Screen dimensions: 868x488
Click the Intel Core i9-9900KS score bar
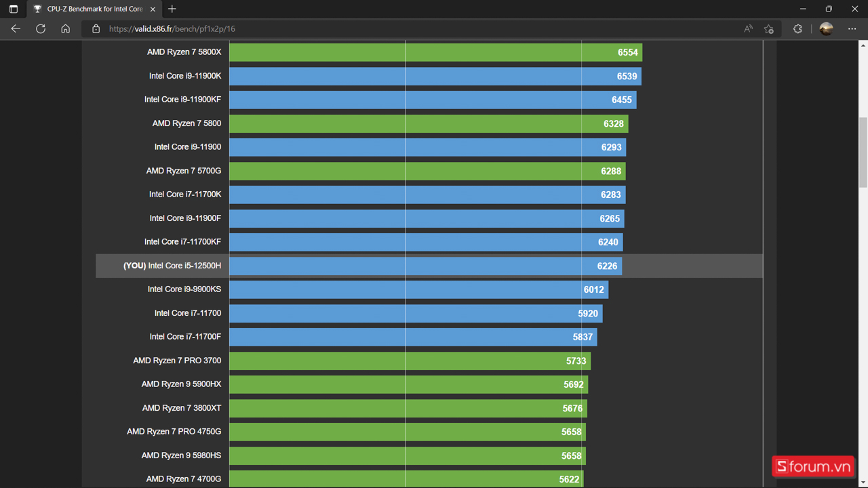point(418,289)
